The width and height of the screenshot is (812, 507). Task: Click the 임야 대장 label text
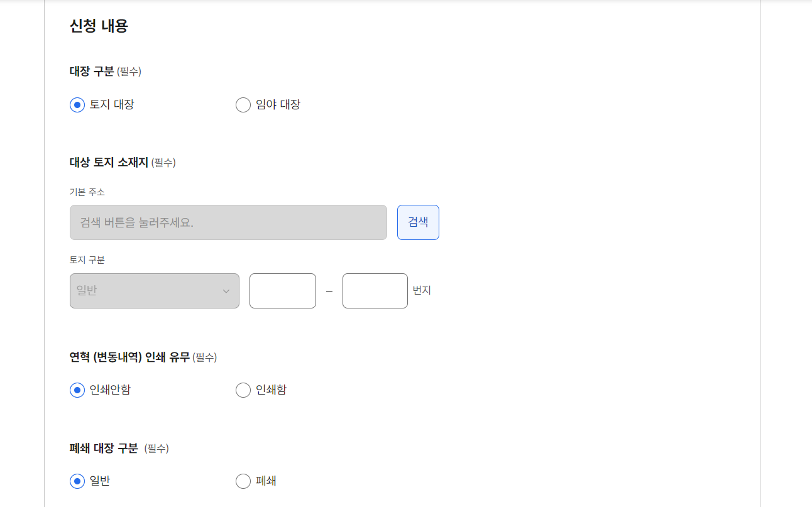pyautogui.click(x=278, y=104)
